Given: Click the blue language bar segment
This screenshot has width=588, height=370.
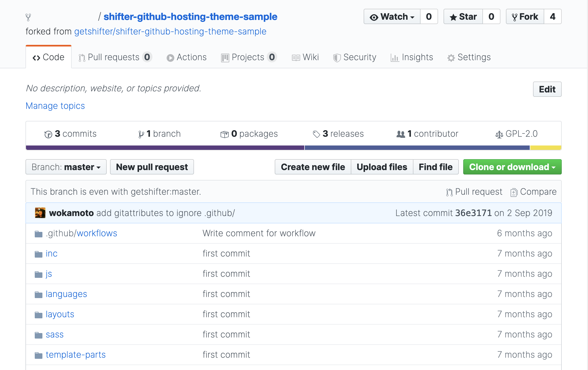Looking at the screenshot, I should [417, 148].
